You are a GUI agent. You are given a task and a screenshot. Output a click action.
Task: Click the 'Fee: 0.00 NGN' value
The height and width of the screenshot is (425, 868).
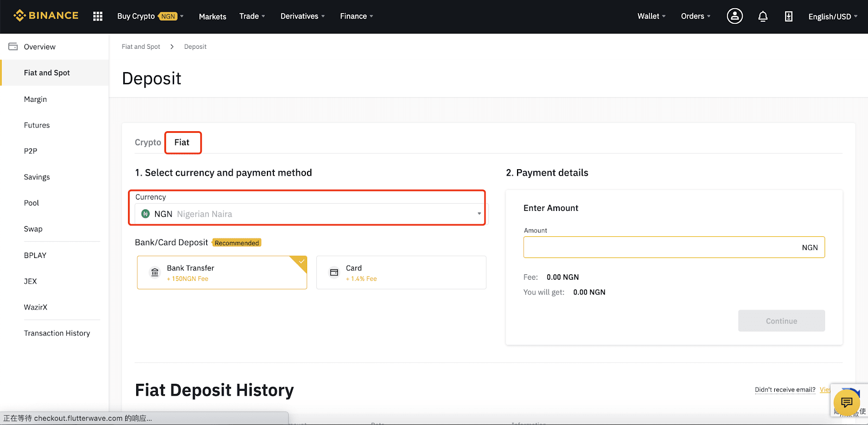point(563,277)
